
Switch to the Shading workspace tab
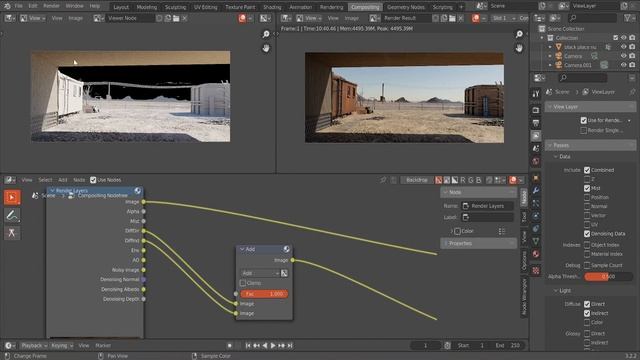coord(272,7)
